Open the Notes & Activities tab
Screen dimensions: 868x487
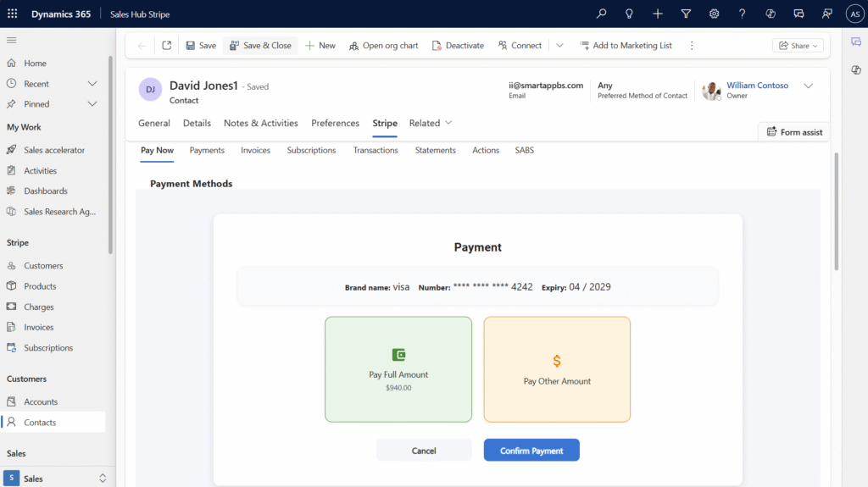pos(260,123)
